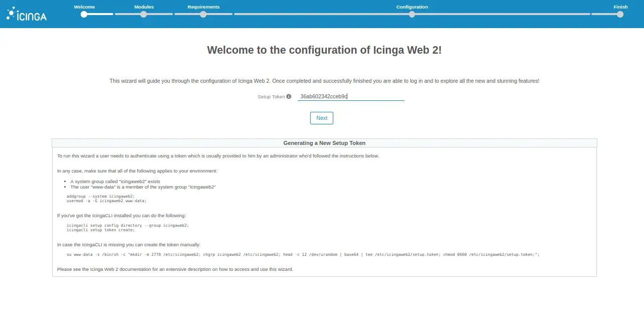Click the "To run this wizard a user needs" sentence
Viewport: 644px width, 317px height.
click(218, 156)
